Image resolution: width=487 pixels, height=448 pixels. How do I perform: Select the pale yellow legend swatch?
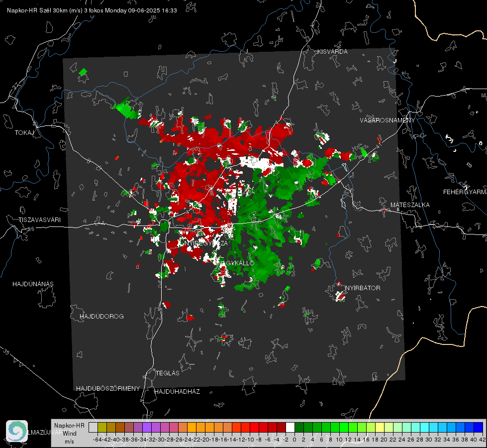click(x=380, y=427)
